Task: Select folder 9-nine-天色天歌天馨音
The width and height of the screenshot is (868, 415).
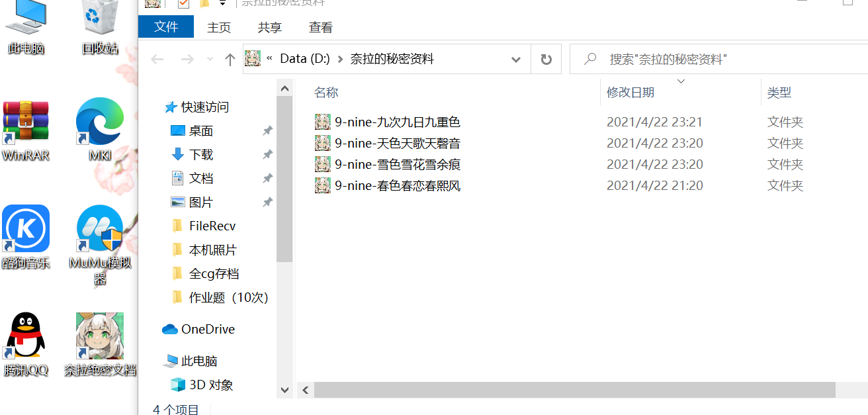Action: [397, 143]
